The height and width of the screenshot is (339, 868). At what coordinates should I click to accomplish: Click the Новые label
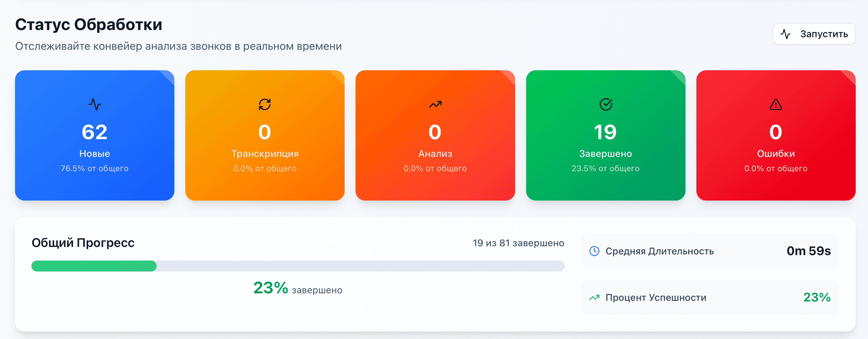pos(95,154)
